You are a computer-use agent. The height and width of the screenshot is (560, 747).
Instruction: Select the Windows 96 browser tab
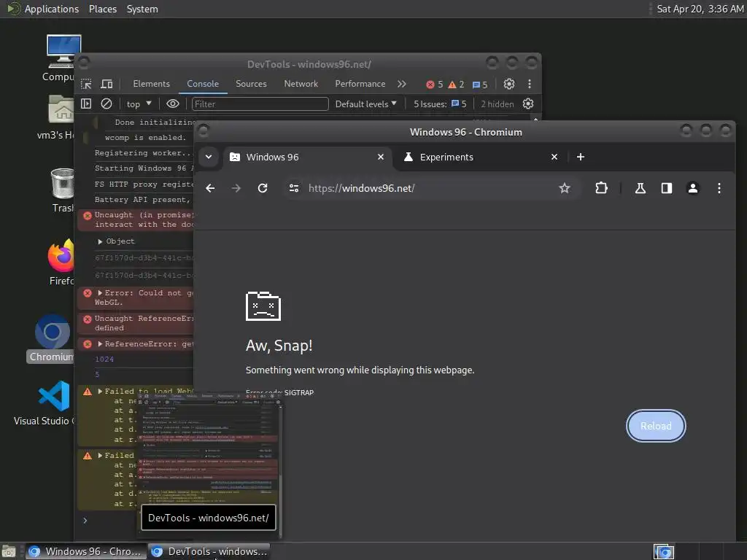point(307,157)
